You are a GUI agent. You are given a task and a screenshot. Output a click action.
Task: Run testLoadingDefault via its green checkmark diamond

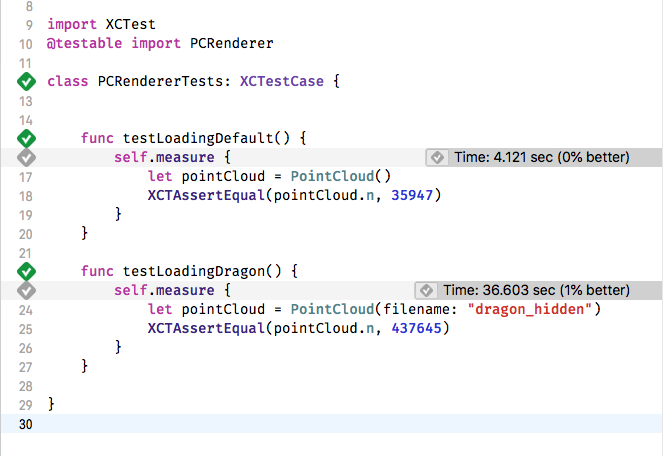click(x=26, y=138)
